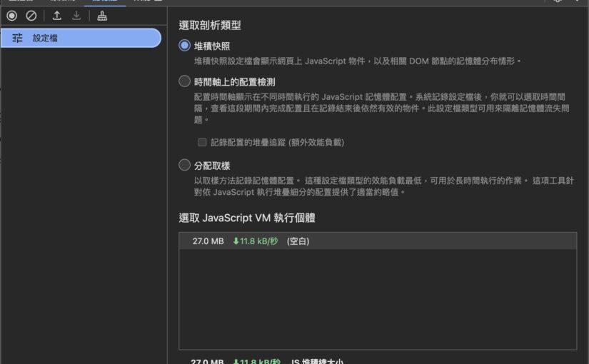Start recording with the record circle icon

(12, 16)
